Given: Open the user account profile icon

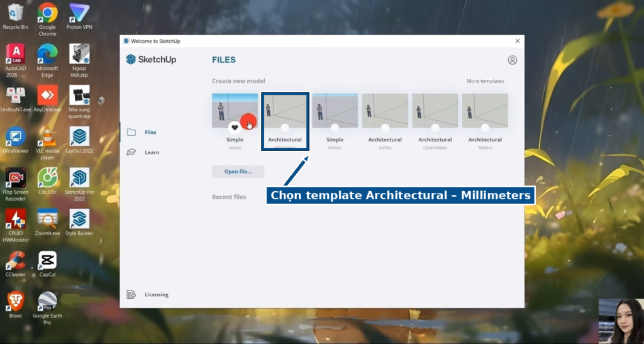Looking at the screenshot, I should point(512,60).
